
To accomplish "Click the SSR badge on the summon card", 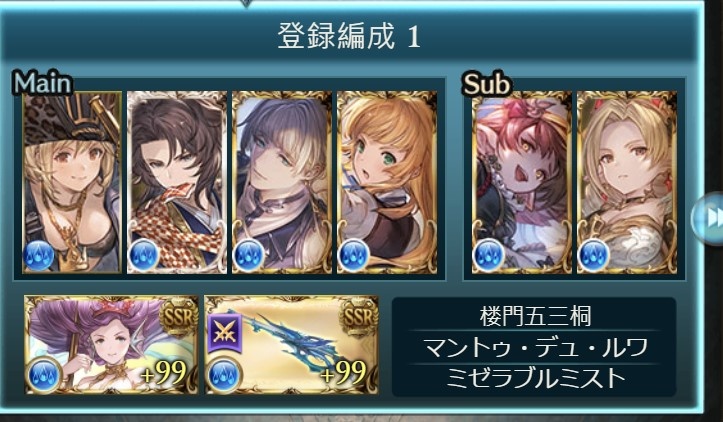I will click(179, 317).
